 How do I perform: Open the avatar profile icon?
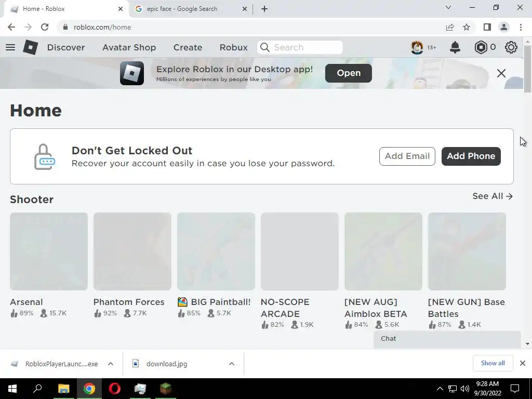point(417,47)
